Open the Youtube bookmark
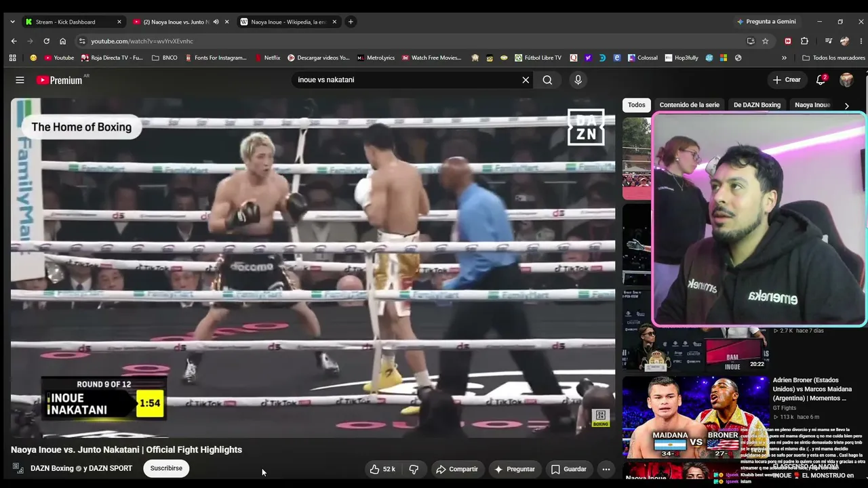This screenshot has height=488, width=868. [59, 58]
